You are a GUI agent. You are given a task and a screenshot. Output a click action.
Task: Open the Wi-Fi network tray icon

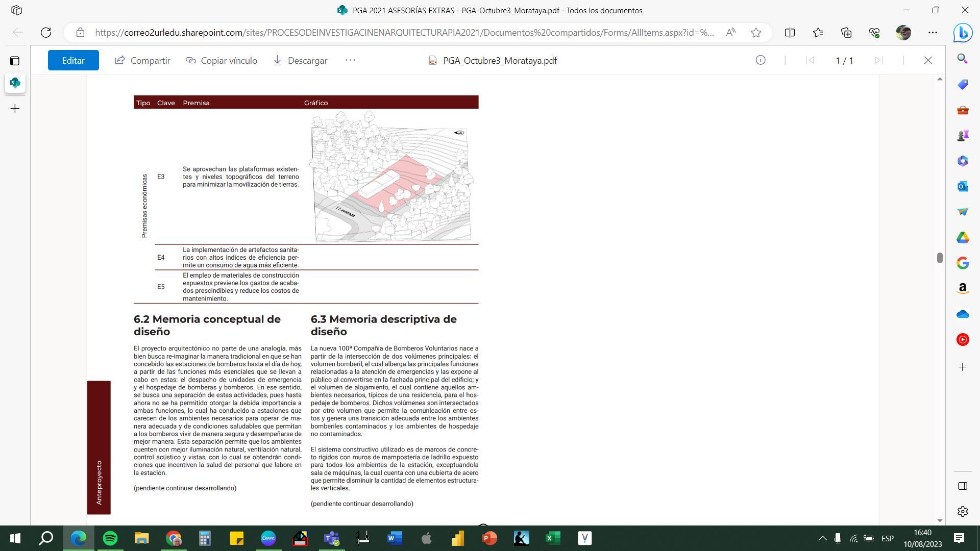pyautogui.click(x=853, y=538)
